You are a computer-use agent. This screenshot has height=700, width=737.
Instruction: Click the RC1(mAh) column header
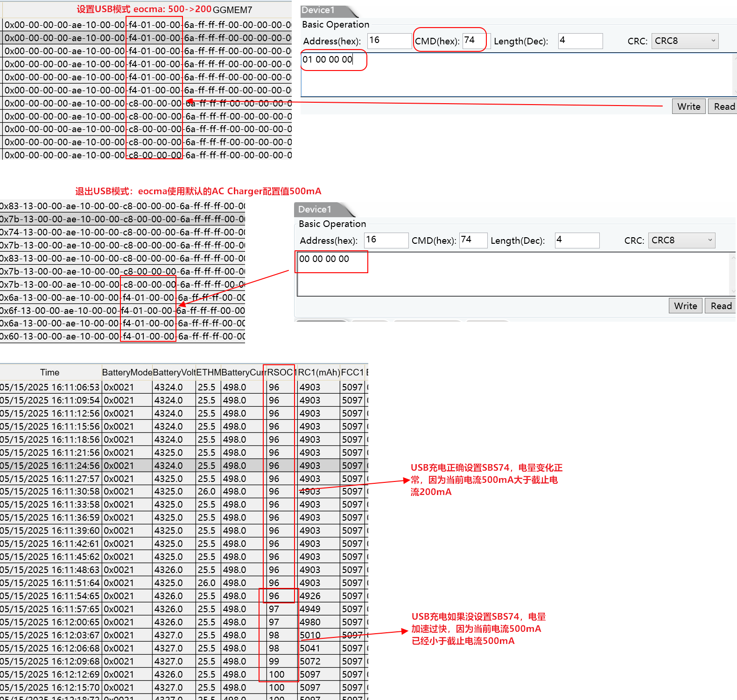[x=319, y=372]
